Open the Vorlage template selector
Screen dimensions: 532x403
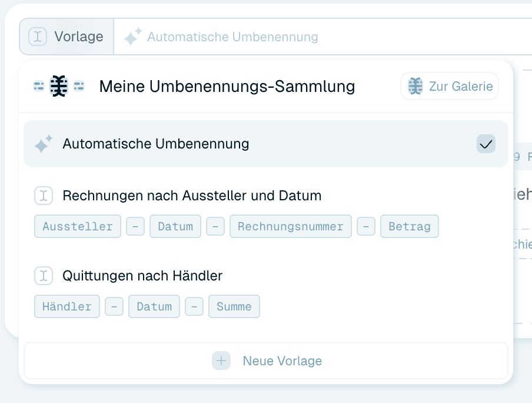66,37
